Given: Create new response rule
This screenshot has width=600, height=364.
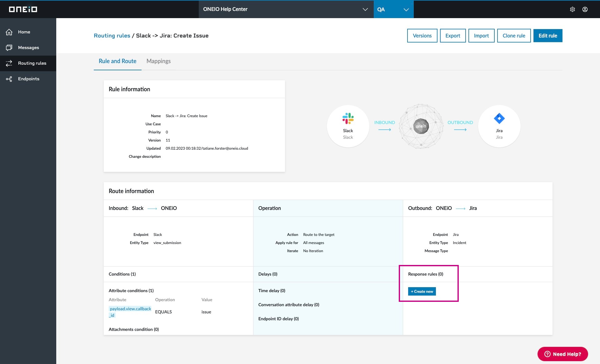Looking at the screenshot, I should pyautogui.click(x=422, y=292).
